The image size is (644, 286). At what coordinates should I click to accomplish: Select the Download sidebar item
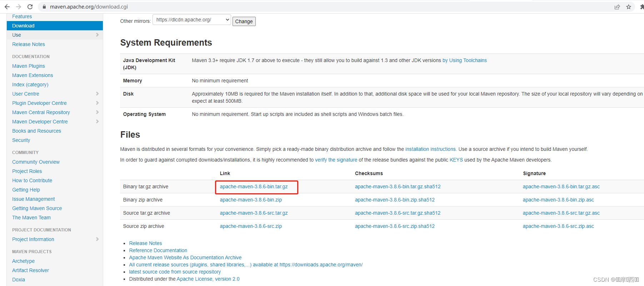(55, 26)
